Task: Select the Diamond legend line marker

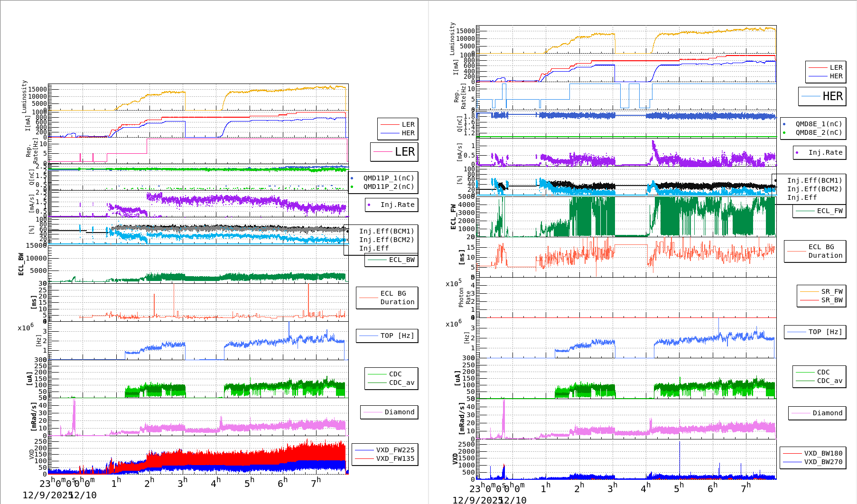Action: point(372,412)
